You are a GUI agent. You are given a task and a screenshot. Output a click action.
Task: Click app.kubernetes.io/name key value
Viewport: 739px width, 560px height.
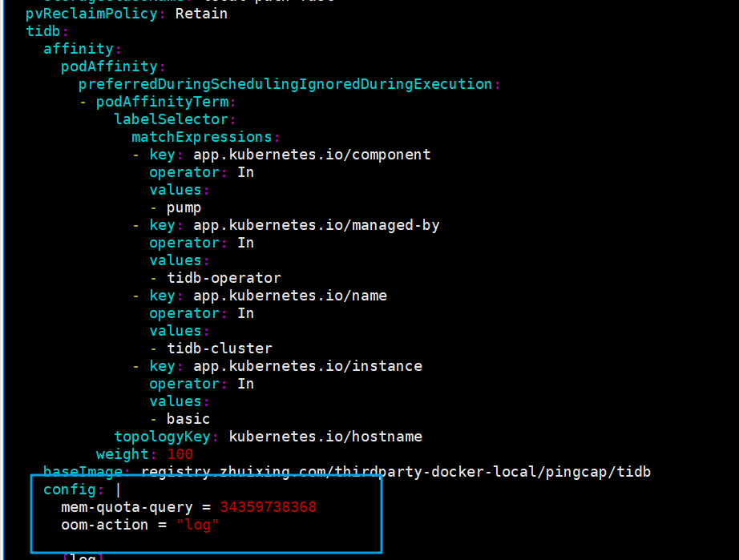pyautogui.click(x=289, y=296)
